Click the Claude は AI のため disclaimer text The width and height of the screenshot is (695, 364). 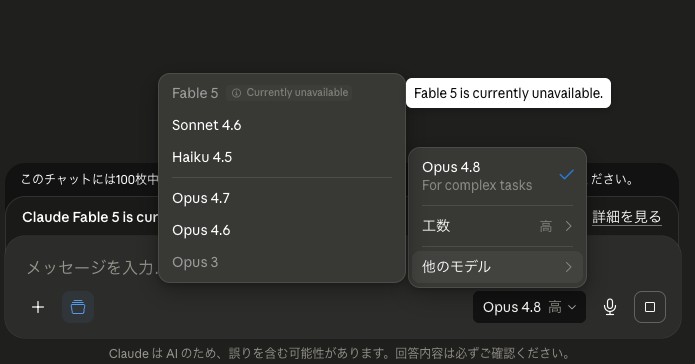coord(340,353)
